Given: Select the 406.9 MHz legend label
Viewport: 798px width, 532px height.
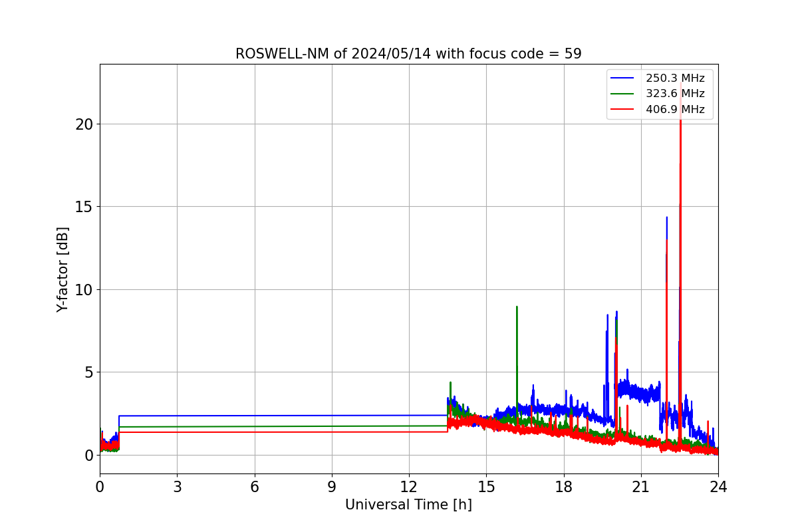Looking at the screenshot, I should tap(675, 109).
